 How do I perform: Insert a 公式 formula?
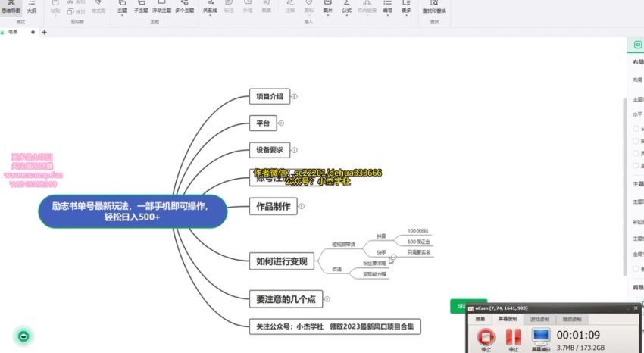coord(346,8)
